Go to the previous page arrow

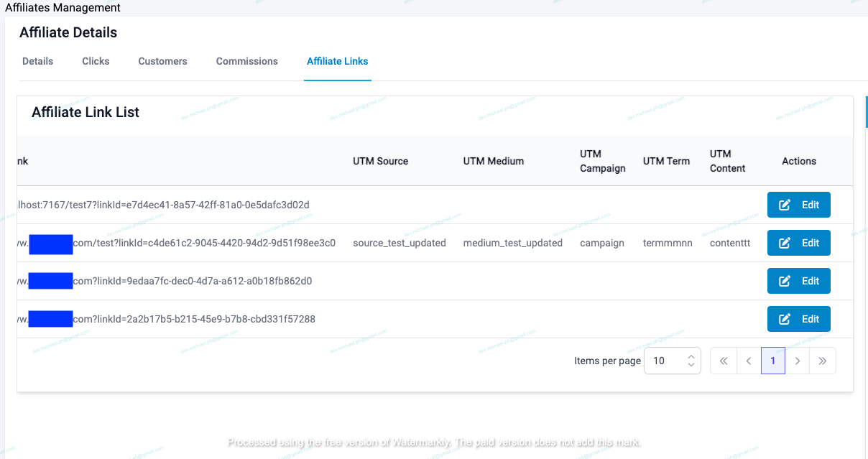pyautogui.click(x=748, y=361)
